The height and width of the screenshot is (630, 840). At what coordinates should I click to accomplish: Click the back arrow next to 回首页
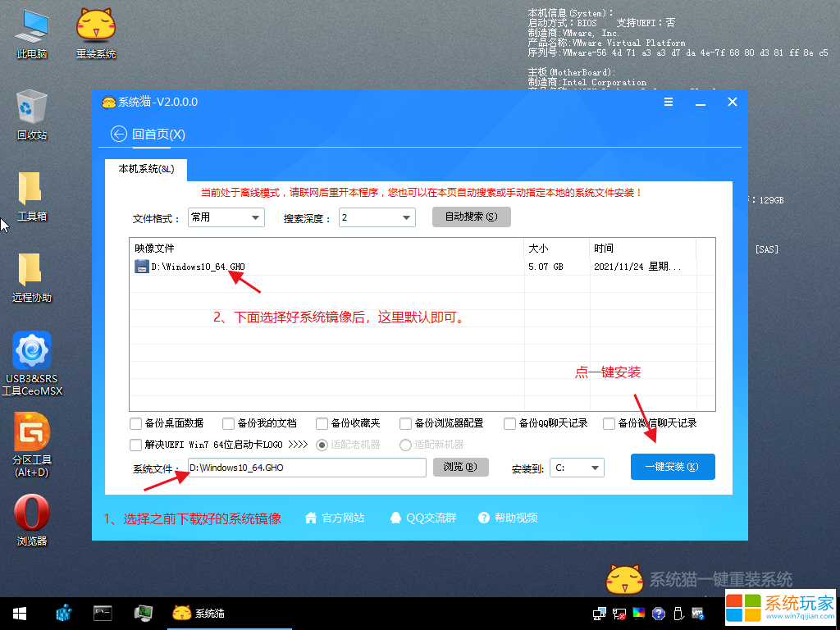[118, 134]
